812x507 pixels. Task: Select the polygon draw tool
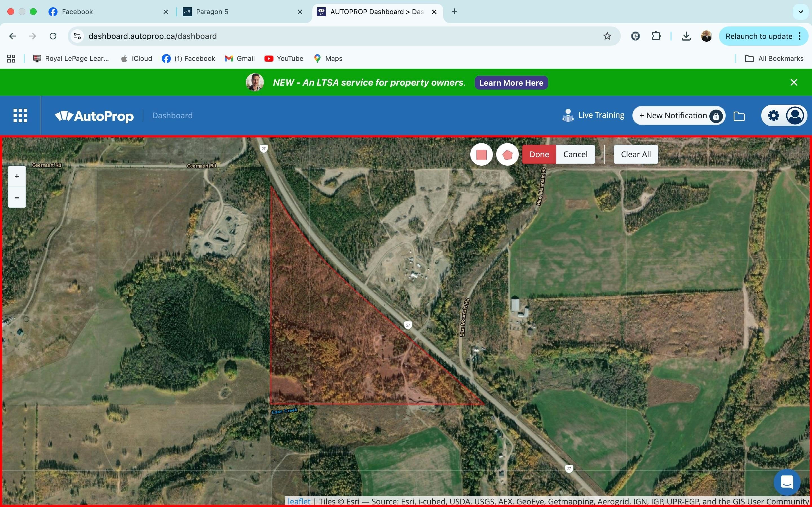tap(507, 155)
